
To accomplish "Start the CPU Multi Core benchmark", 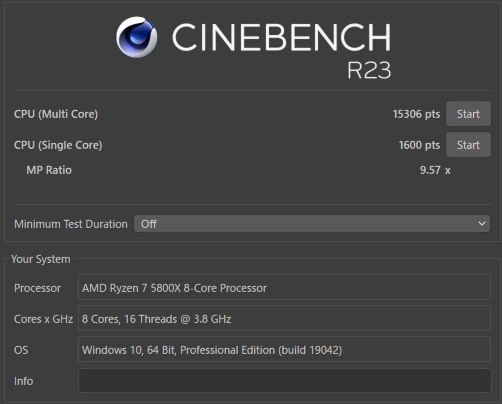I will click(x=468, y=114).
